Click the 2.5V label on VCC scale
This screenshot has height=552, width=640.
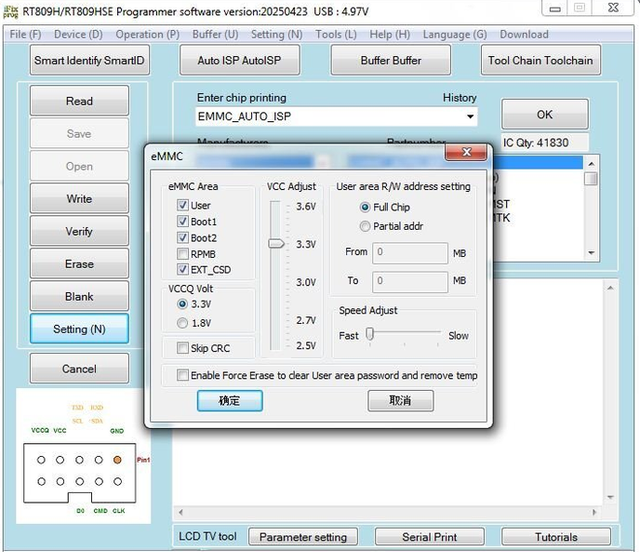coord(306,346)
